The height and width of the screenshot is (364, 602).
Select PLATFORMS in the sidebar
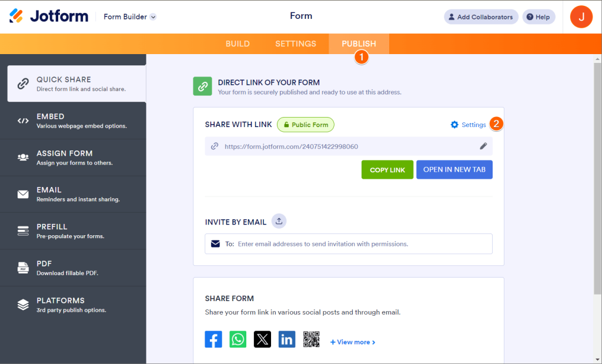[x=73, y=305]
